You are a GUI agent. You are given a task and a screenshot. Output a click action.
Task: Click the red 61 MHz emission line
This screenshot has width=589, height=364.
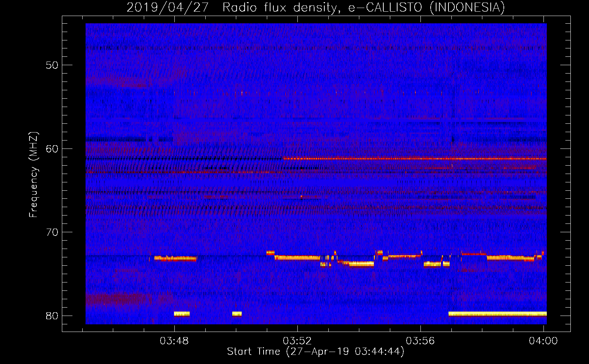click(415, 158)
